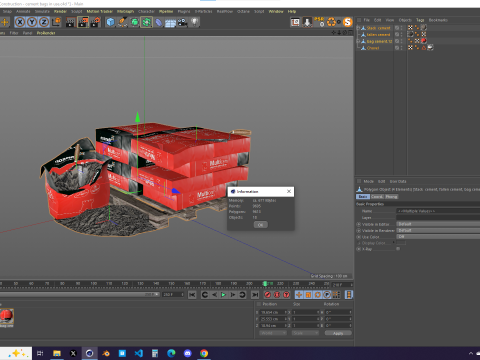Viewport: 480px width, 360px height.
Task: Click OK in Information dialog
Action: pos(260,225)
